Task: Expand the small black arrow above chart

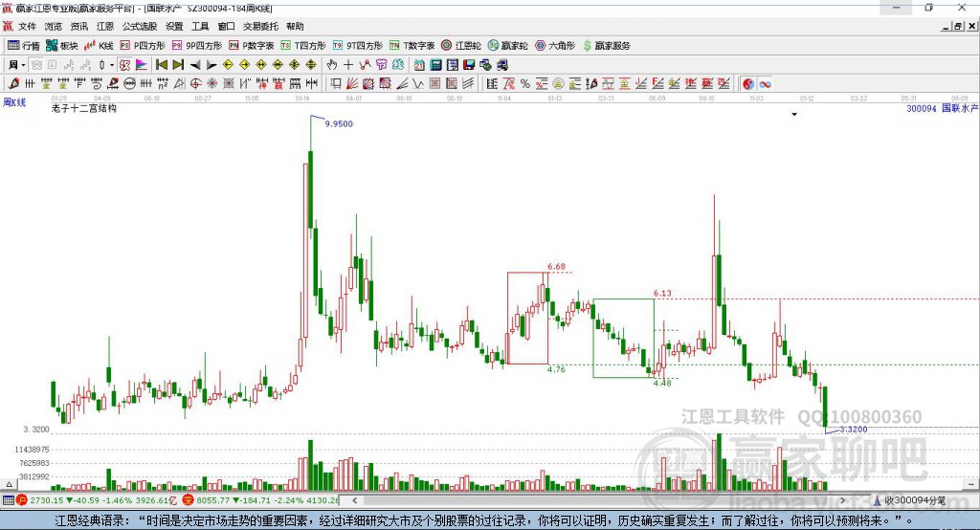Action: [x=794, y=115]
